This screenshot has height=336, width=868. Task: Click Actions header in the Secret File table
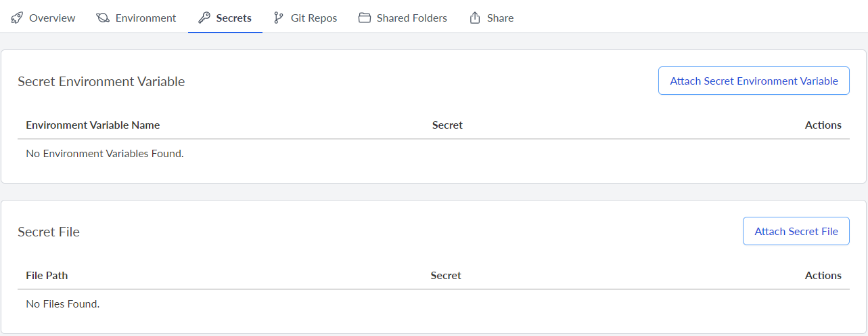coord(823,276)
